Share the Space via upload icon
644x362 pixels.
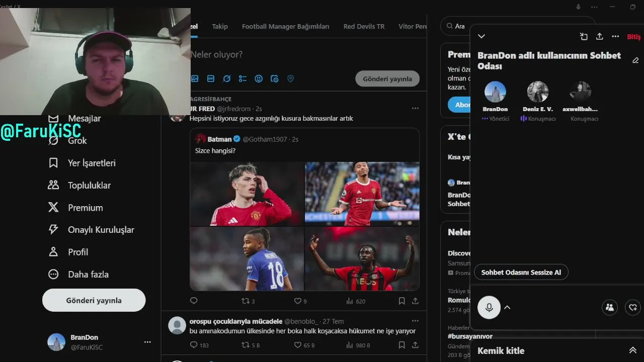click(x=599, y=36)
